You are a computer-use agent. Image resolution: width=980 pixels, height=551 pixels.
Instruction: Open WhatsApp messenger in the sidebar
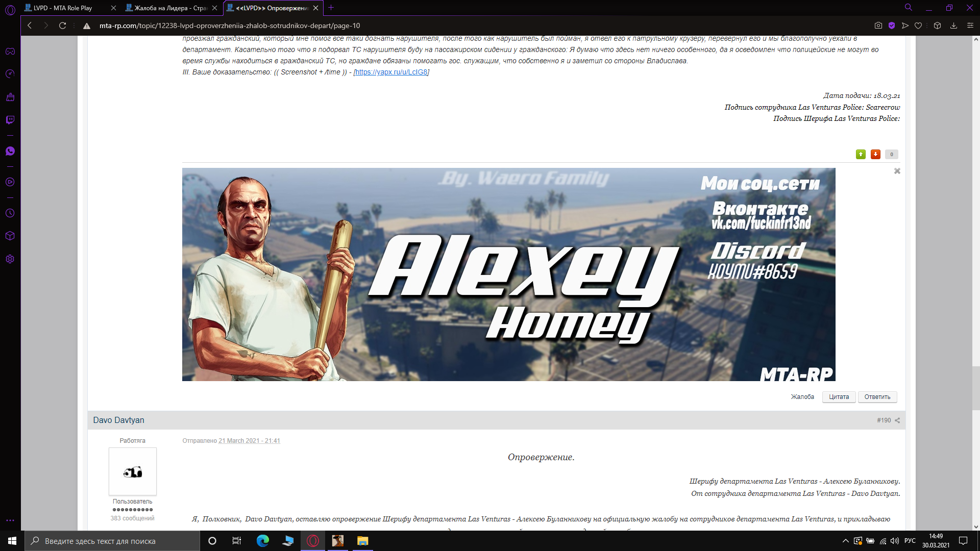pos(10,151)
